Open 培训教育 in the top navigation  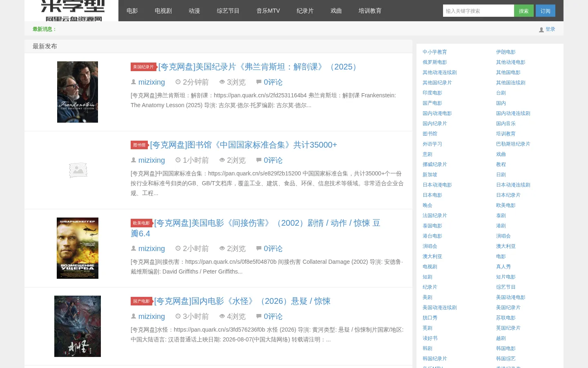pyautogui.click(x=370, y=11)
